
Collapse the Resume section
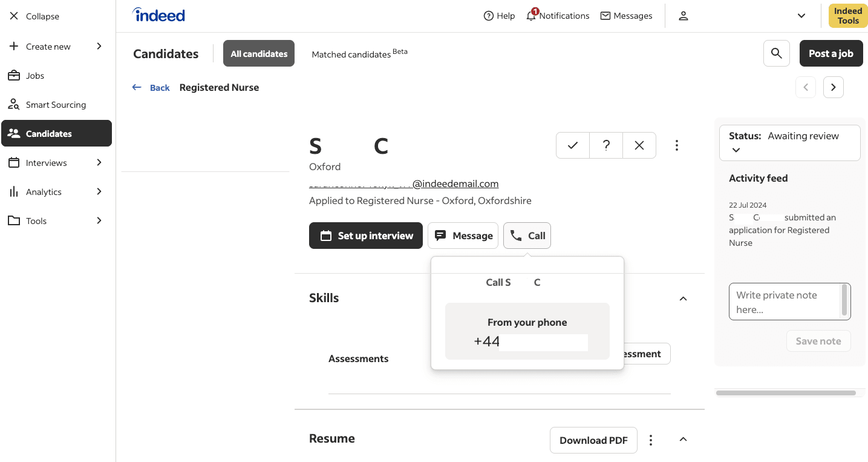point(684,440)
